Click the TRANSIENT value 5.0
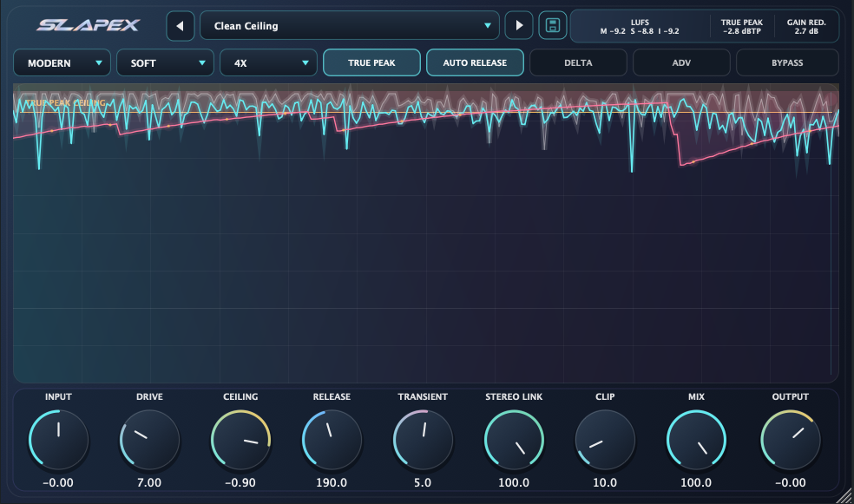The image size is (854, 504). (423, 483)
